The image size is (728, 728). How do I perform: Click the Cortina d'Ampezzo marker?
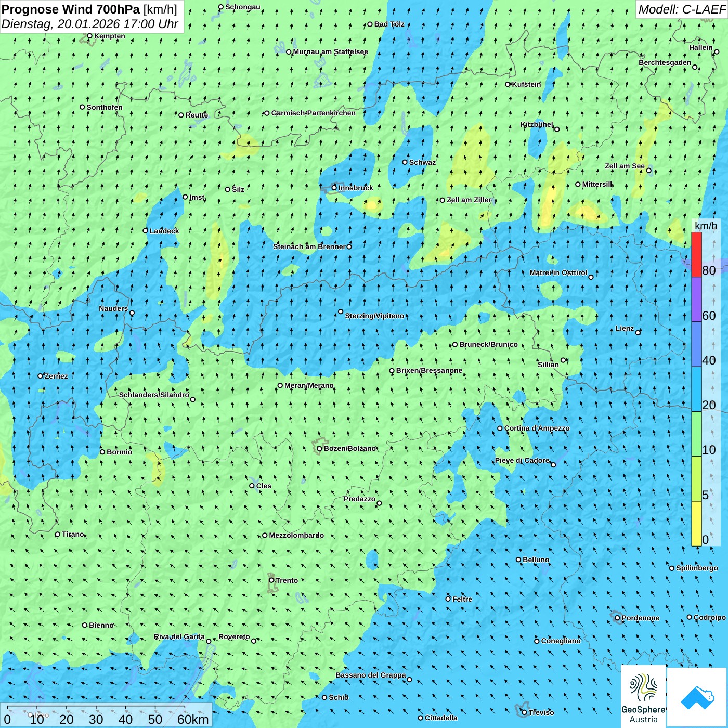[500, 428]
